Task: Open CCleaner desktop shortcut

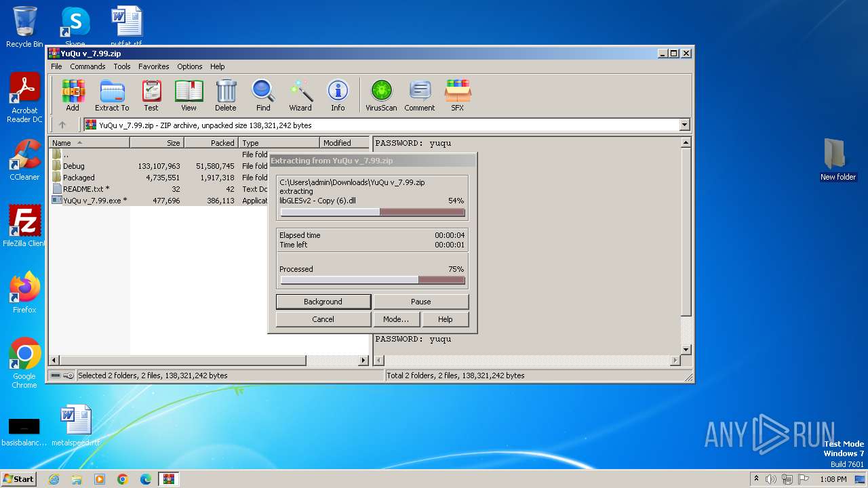Action: [24, 160]
